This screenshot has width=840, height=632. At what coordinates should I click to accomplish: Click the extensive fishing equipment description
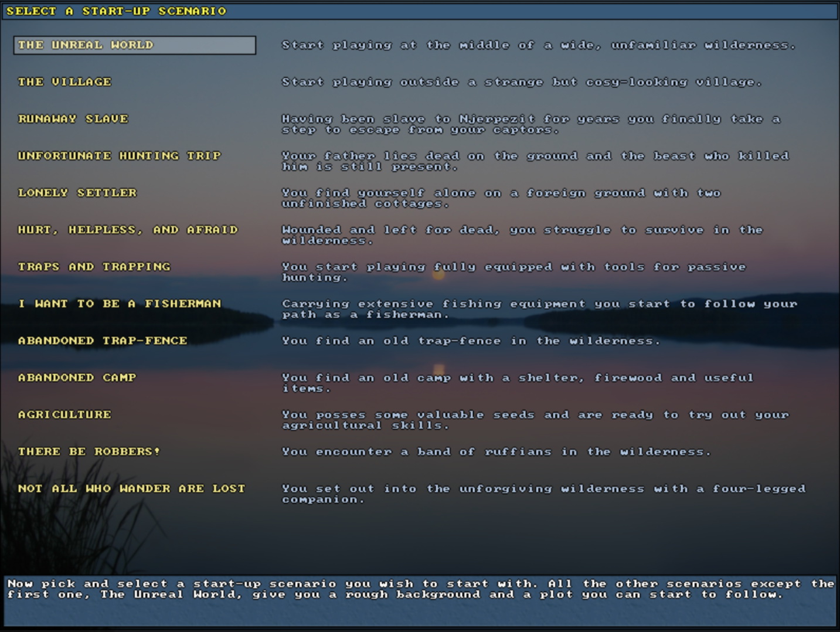539,309
